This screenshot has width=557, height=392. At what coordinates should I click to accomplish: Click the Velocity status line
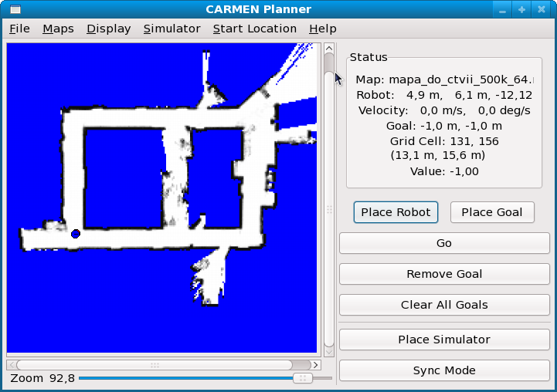click(444, 110)
